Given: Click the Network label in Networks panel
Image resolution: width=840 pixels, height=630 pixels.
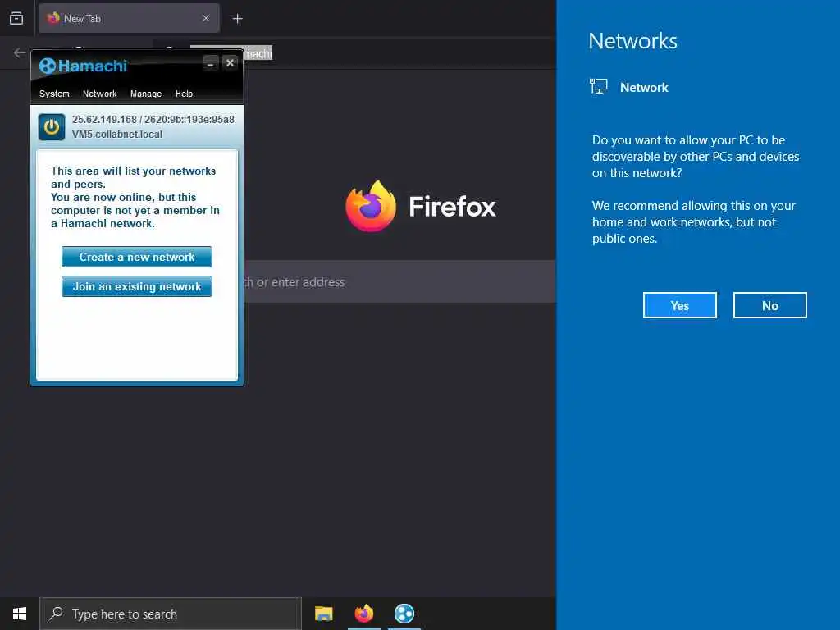Looking at the screenshot, I should (644, 87).
